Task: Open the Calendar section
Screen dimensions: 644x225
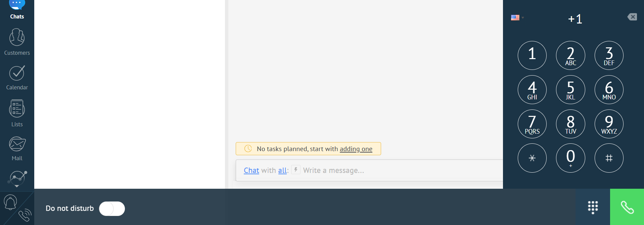Action: [17, 78]
